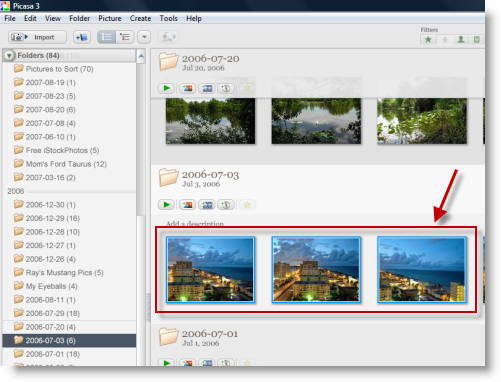Create movie presentation for 2006-07-20 folder
The width and height of the screenshot is (501, 382).
pyautogui.click(x=207, y=88)
